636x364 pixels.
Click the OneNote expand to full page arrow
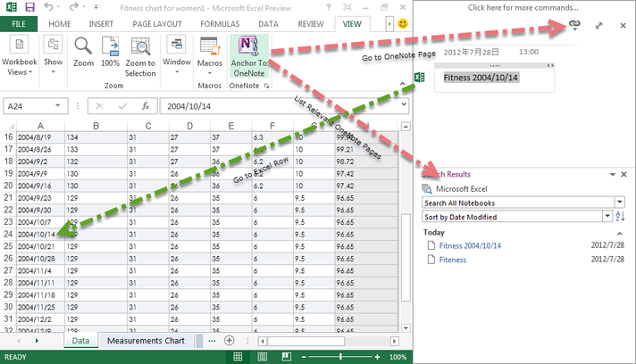click(598, 26)
